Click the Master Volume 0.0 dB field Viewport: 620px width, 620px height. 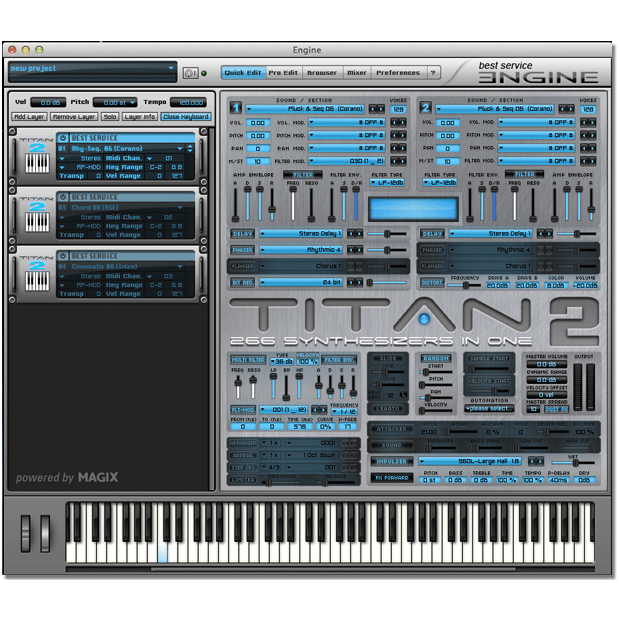tap(546, 364)
